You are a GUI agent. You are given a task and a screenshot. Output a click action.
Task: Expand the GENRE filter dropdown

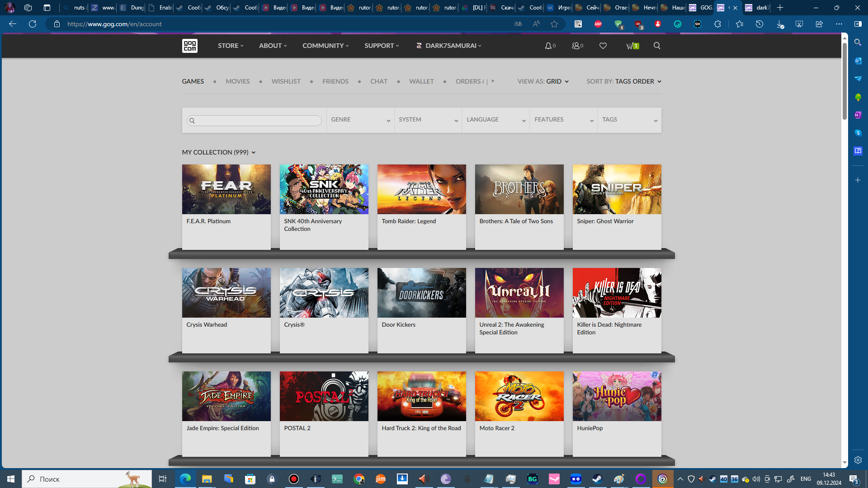coord(360,120)
